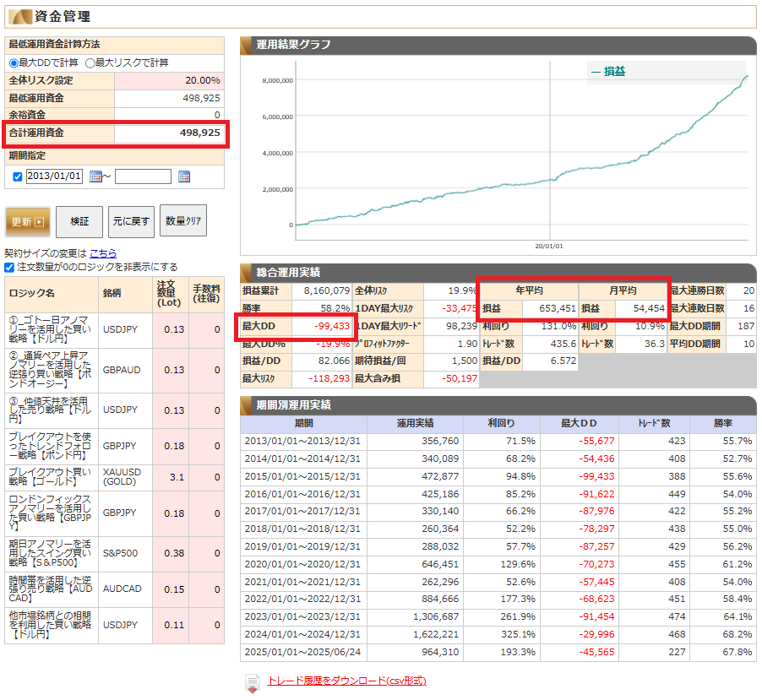Click the 手数料(往復) column header
Screen dimensions: 762x700
(x=206, y=295)
